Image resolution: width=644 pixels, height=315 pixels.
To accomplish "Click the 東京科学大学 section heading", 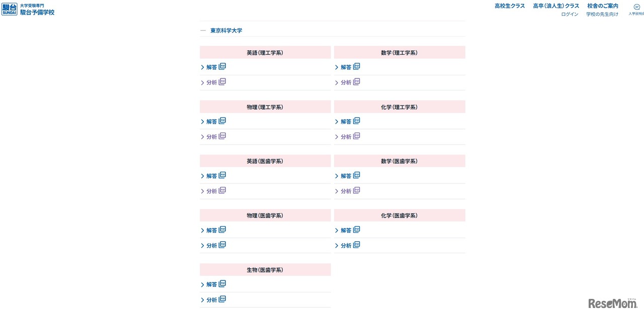I will [226, 31].
